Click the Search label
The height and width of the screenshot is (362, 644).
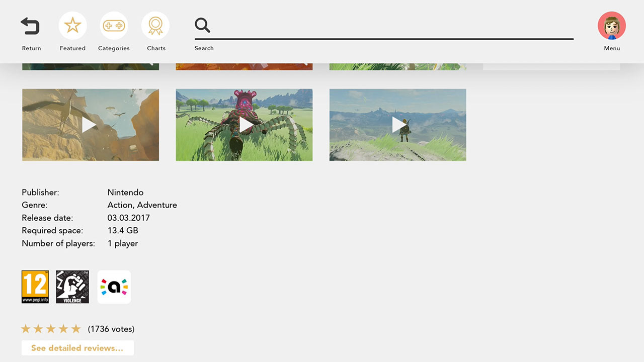click(x=204, y=48)
